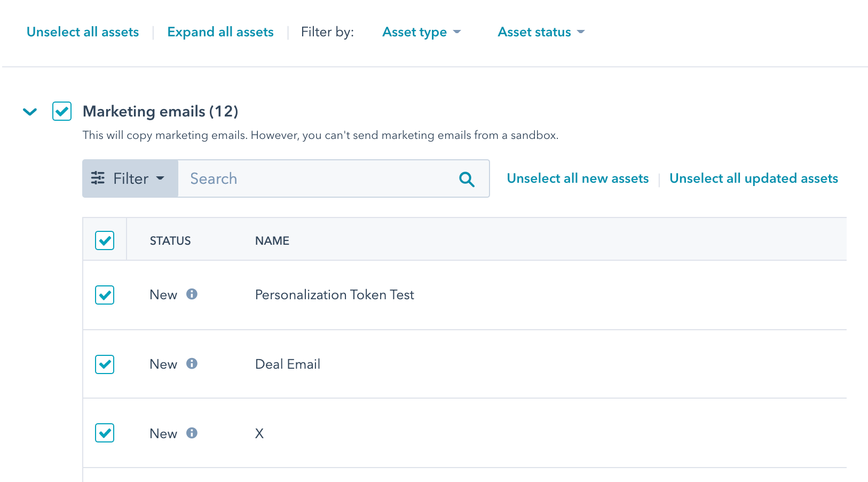Open info icon in the X row
The width and height of the screenshot is (868, 482).
[x=192, y=433]
